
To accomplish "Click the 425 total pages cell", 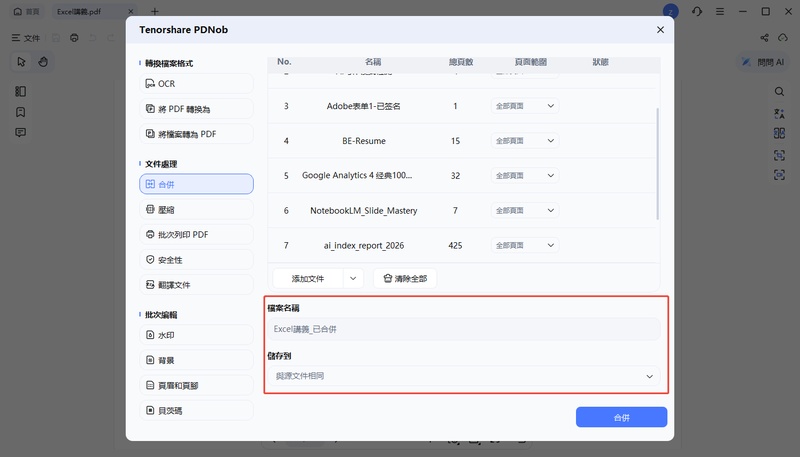I will [x=455, y=245].
